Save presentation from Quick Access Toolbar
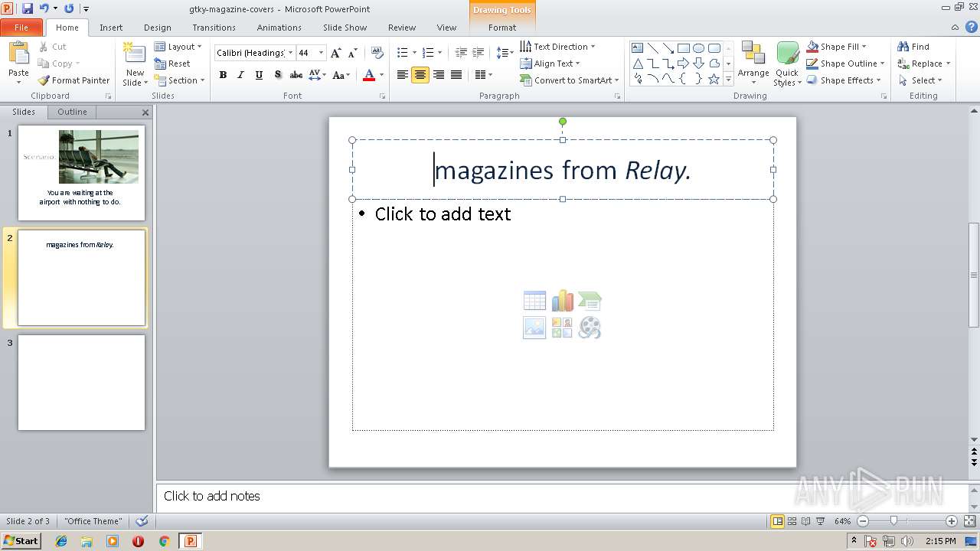The width and height of the screenshot is (980, 551). (28, 8)
